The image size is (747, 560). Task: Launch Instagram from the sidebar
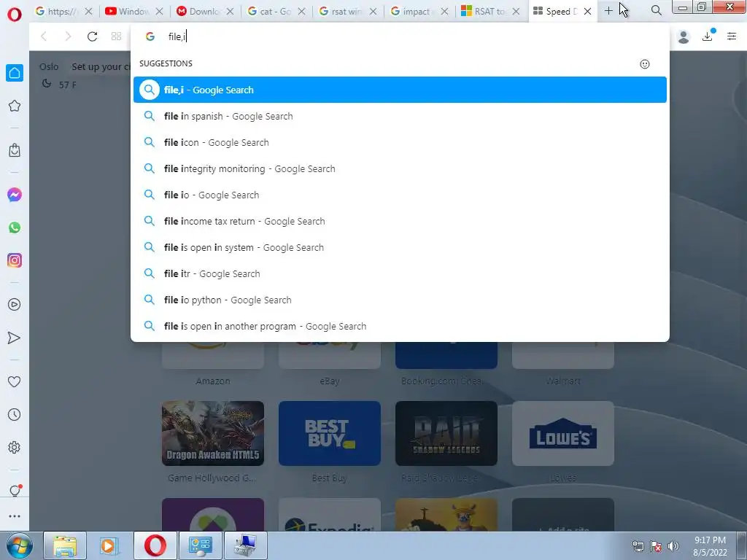(x=15, y=260)
